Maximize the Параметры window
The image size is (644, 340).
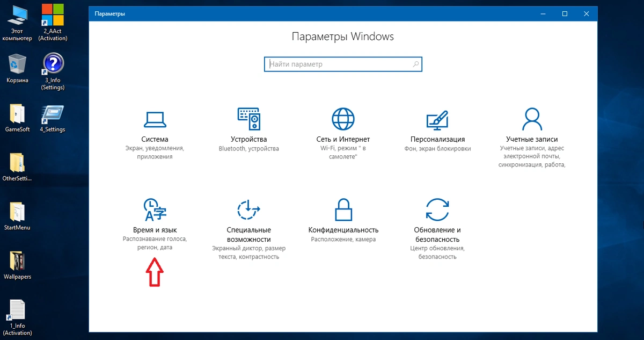click(565, 13)
